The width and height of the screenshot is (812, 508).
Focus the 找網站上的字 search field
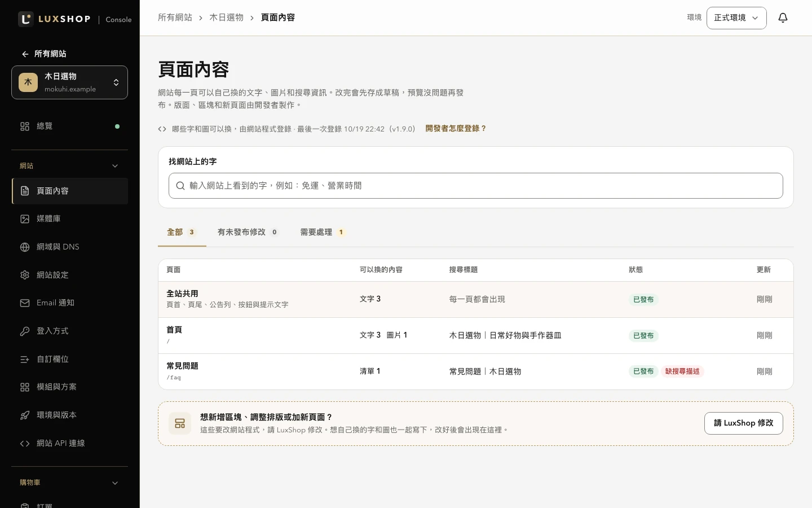coord(475,186)
